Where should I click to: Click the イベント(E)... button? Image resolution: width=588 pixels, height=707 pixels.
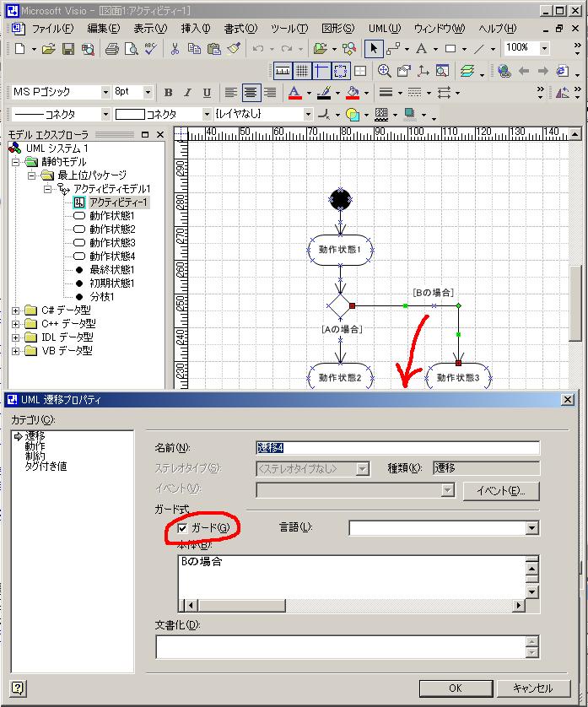(501, 491)
